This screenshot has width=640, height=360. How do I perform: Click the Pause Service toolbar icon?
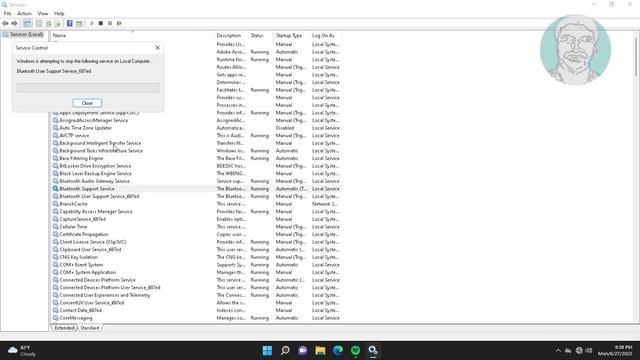click(x=110, y=24)
